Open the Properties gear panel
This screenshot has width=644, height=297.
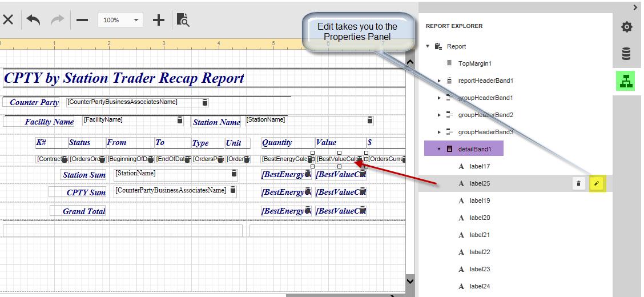tap(626, 27)
